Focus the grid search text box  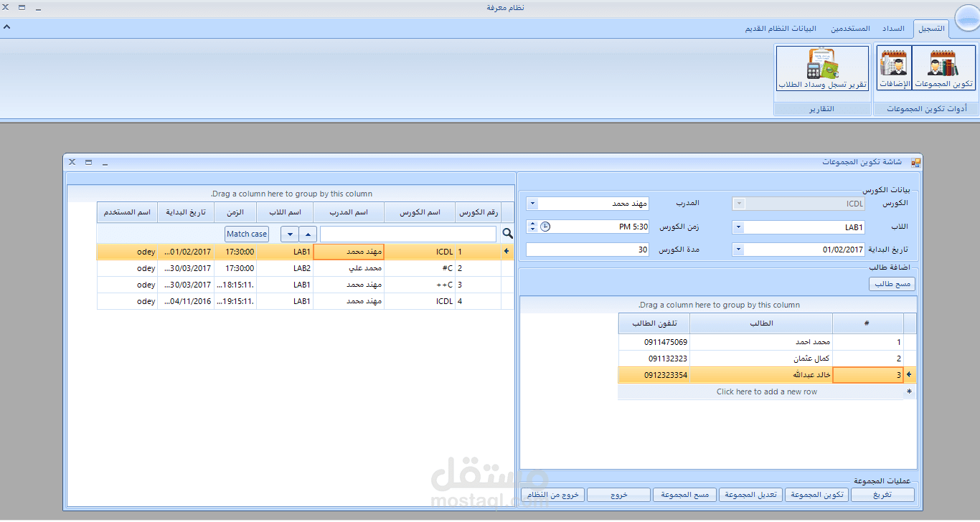pyautogui.click(x=407, y=234)
